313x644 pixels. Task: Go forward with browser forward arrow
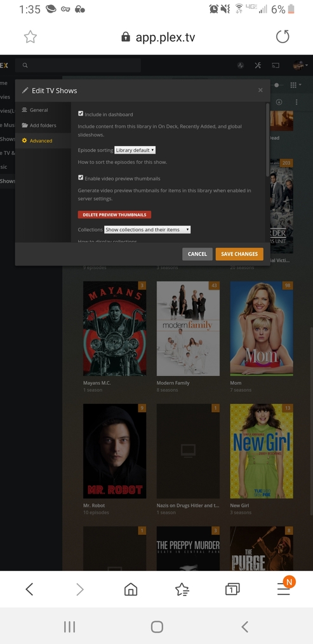(x=80, y=589)
